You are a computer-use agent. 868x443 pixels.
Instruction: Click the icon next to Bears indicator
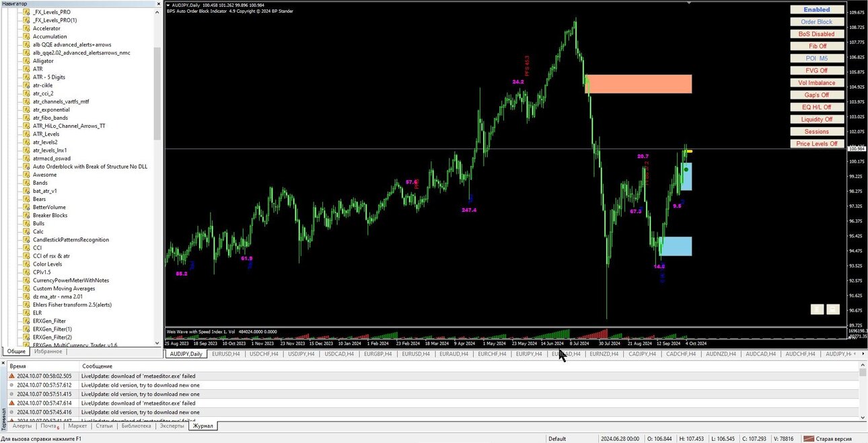pyautogui.click(x=26, y=199)
